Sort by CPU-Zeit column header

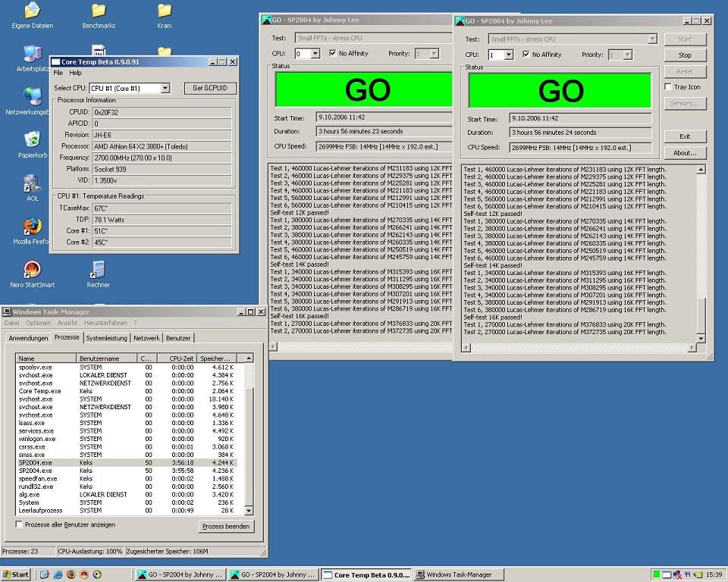click(177, 358)
